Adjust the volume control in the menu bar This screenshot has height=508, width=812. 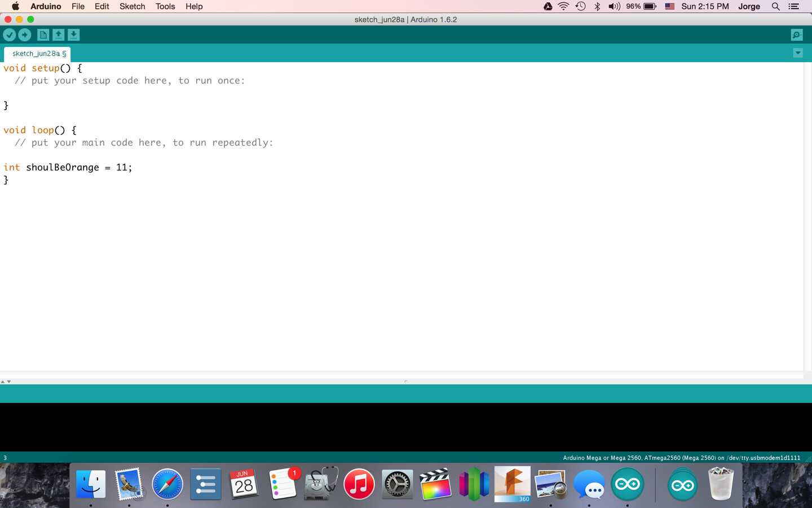pos(614,6)
